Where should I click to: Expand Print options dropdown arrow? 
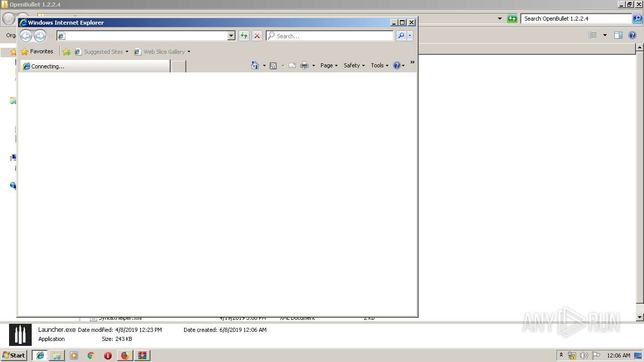click(313, 65)
